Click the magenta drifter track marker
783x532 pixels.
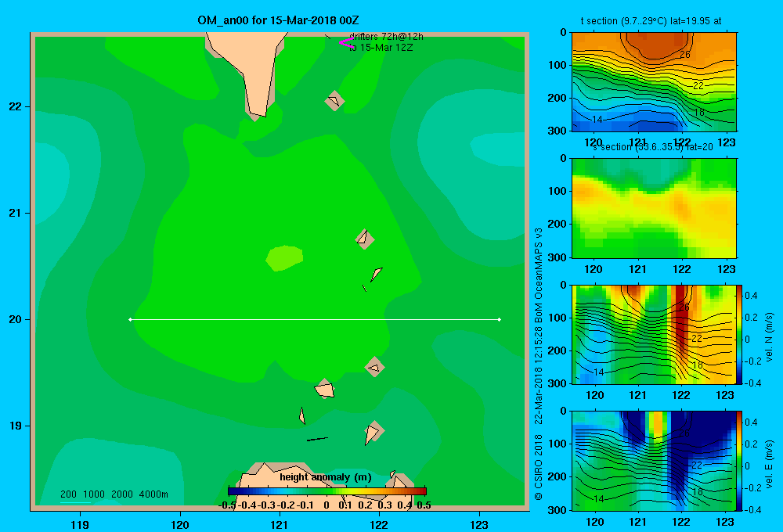(346, 43)
